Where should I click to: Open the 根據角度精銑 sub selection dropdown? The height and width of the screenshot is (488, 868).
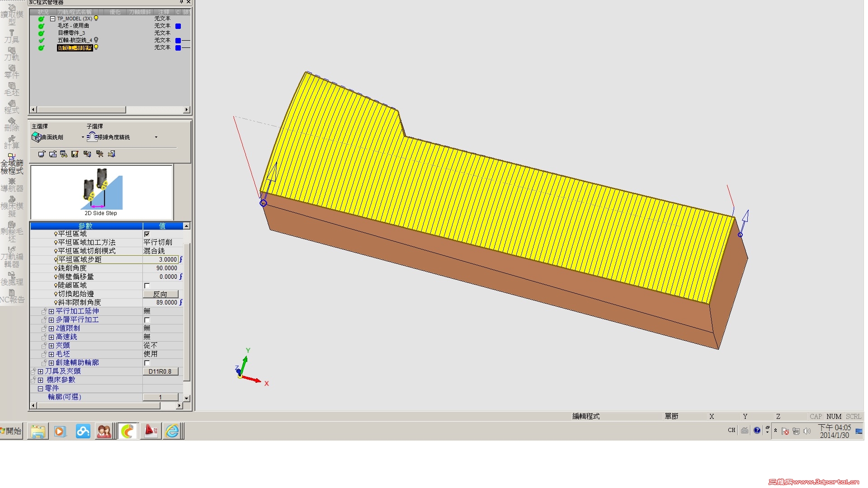[156, 137]
